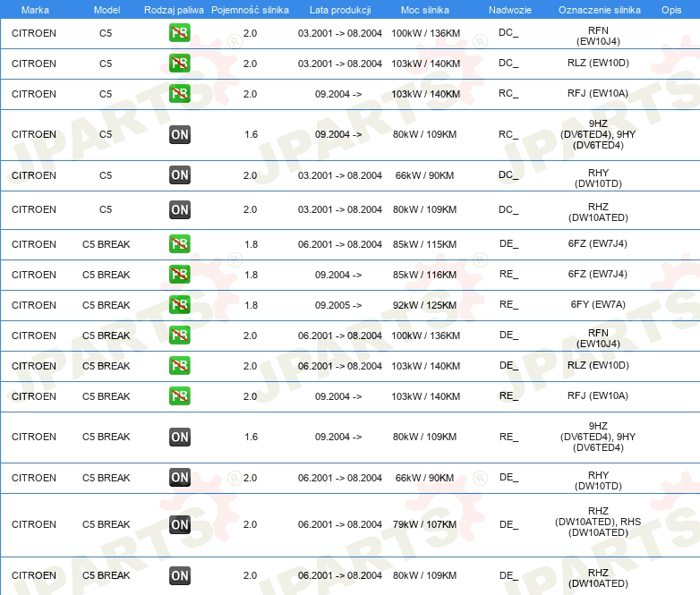The height and width of the screenshot is (595, 700).
Task: Click PB icon in the DC_ 136KM row
Action: tap(179, 33)
